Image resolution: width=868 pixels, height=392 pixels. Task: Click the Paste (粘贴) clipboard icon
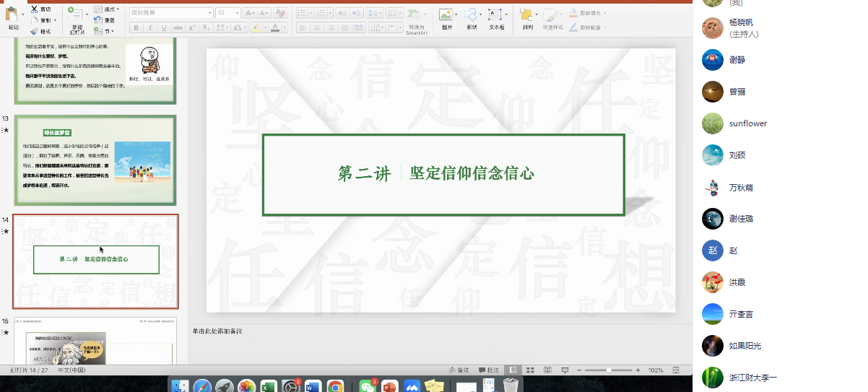pyautogui.click(x=12, y=14)
